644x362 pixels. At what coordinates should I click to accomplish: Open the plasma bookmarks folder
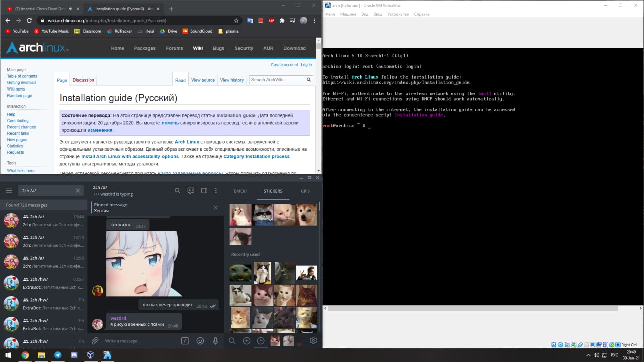tap(228, 31)
